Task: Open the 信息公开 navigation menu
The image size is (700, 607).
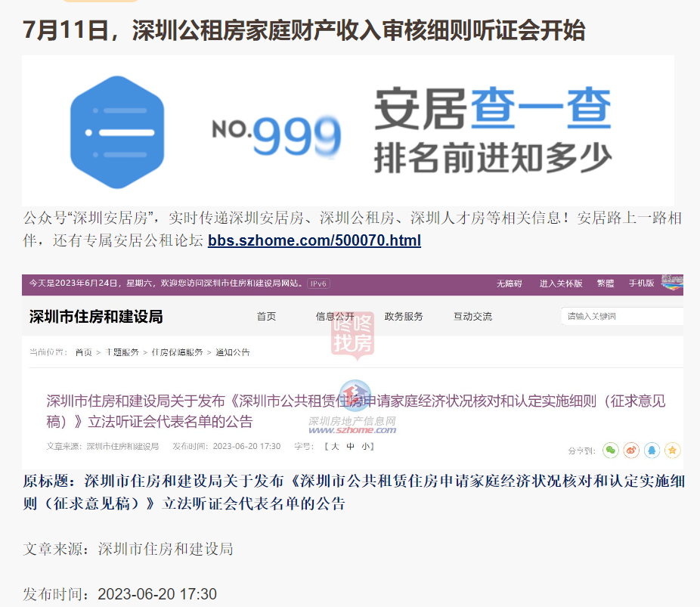Action: [x=335, y=317]
